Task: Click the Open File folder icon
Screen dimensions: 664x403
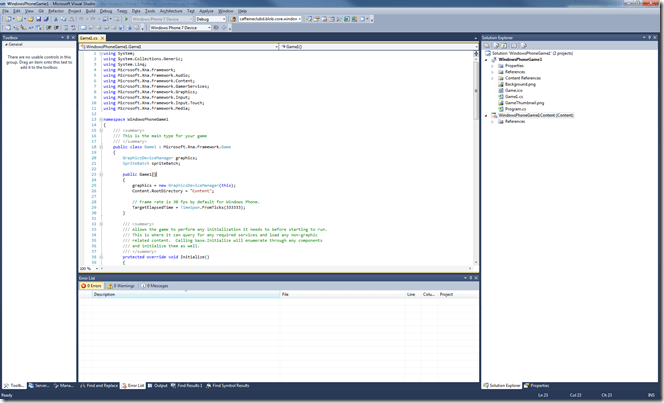Action: 30,19
